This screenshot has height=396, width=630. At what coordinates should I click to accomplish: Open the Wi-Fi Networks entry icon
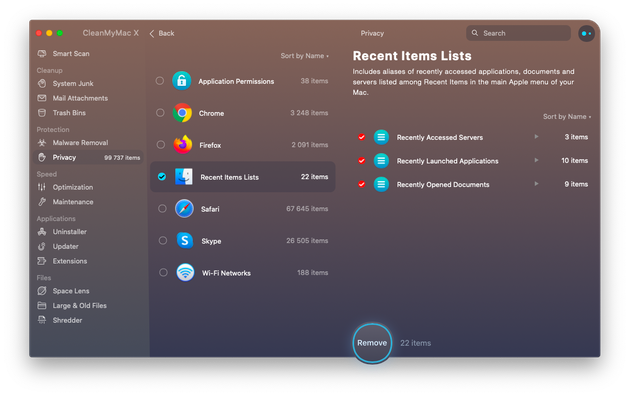185,273
